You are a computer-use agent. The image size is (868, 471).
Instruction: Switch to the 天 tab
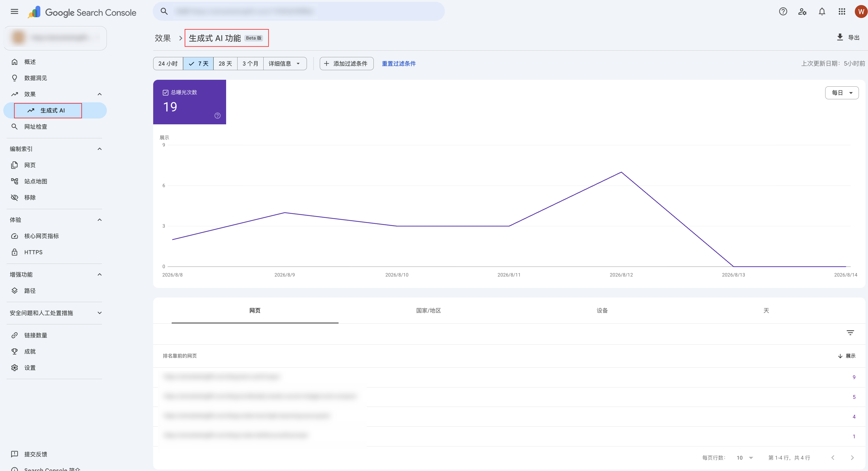coord(766,311)
